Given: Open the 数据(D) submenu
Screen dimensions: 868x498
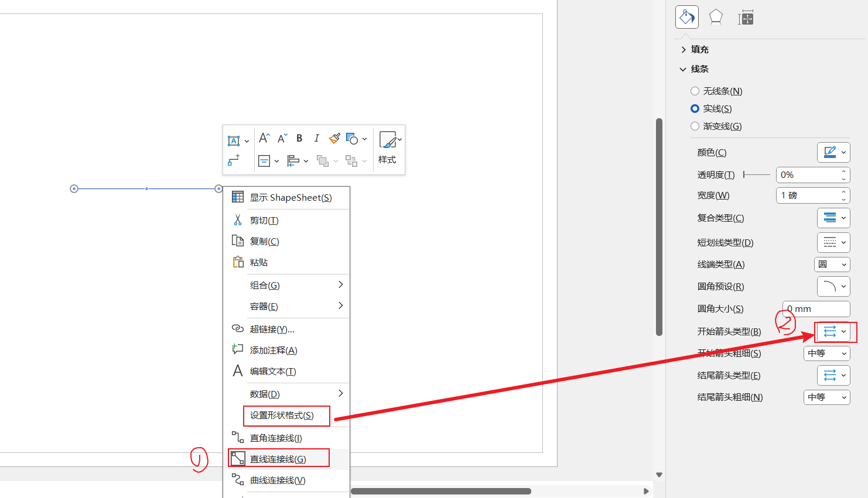Looking at the screenshot, I should coord(286,394).
